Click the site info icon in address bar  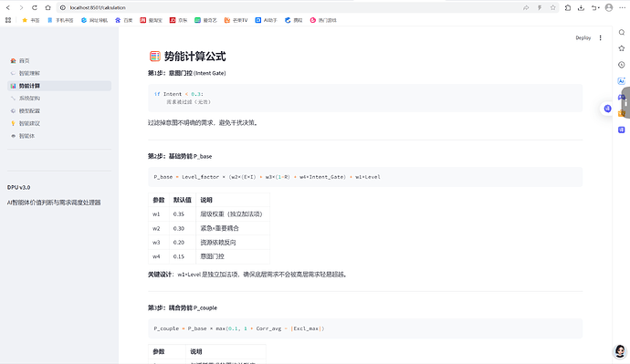pos(63,7)
